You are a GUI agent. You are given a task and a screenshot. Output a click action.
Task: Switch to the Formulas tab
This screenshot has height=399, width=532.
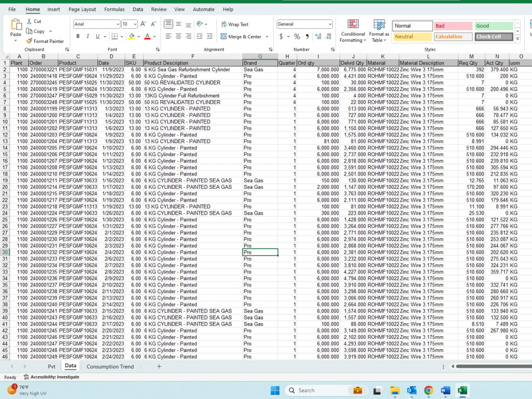[114, 10]
